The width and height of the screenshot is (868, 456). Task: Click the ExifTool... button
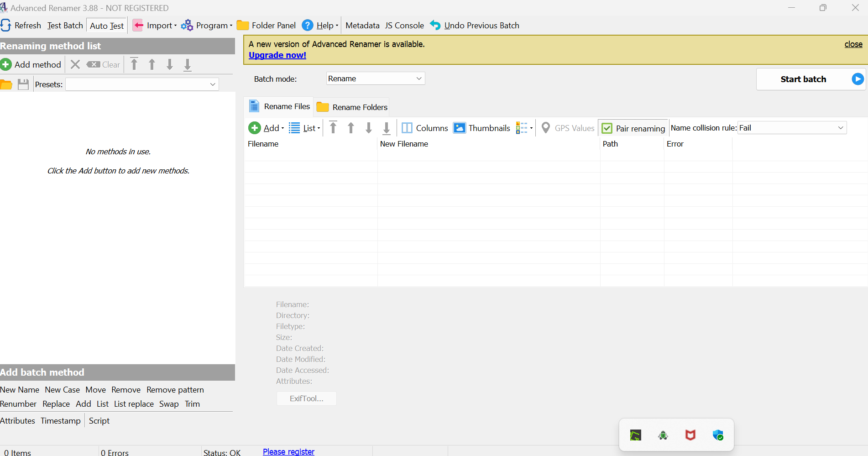pos(307,398)
